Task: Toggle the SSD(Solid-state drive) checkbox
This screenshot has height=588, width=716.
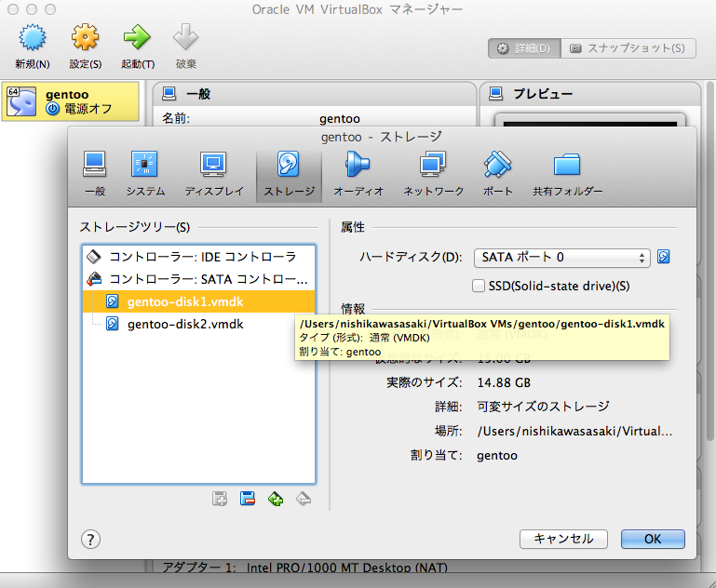Action: (478, 286)
